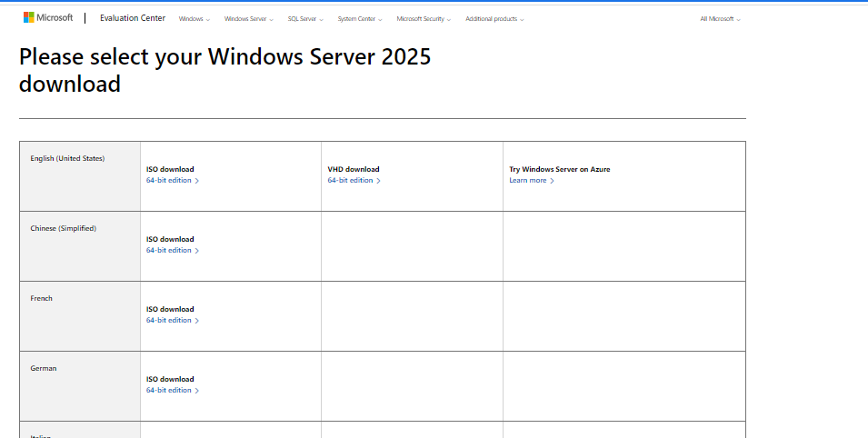
Task: Expand the SQL Server menu
Action: (305, 19)
